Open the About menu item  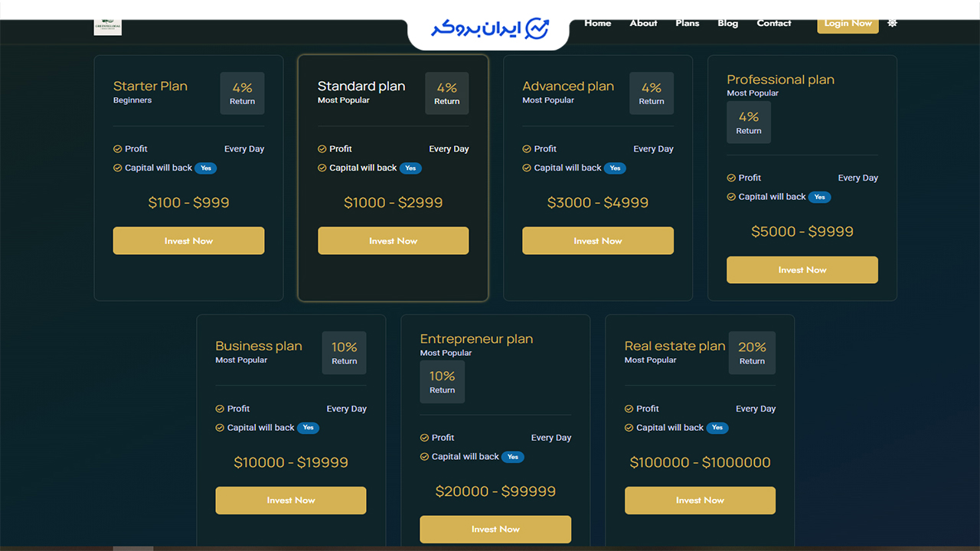click(x=644, y=23)
